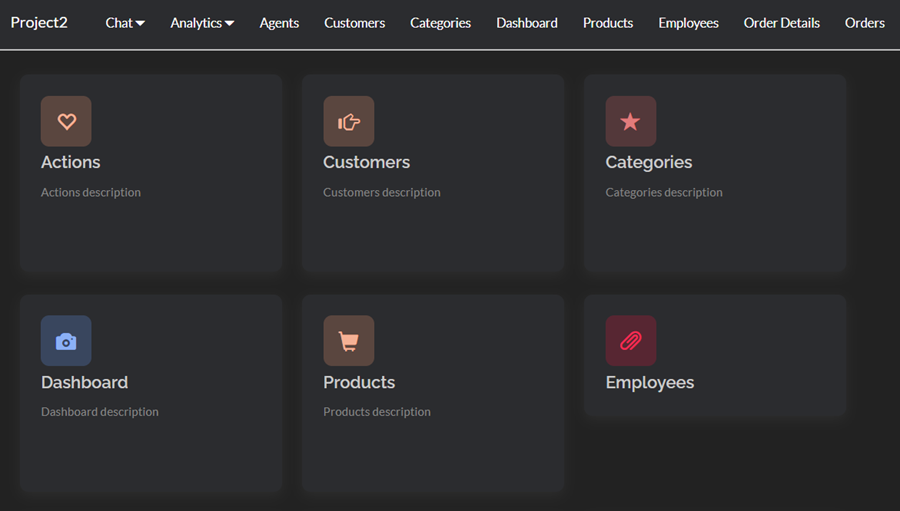Image resolution: width=900 pixels, height=511 pixels.
Task: Expand the Analytics dropdown menu
Action: [202, 23]
